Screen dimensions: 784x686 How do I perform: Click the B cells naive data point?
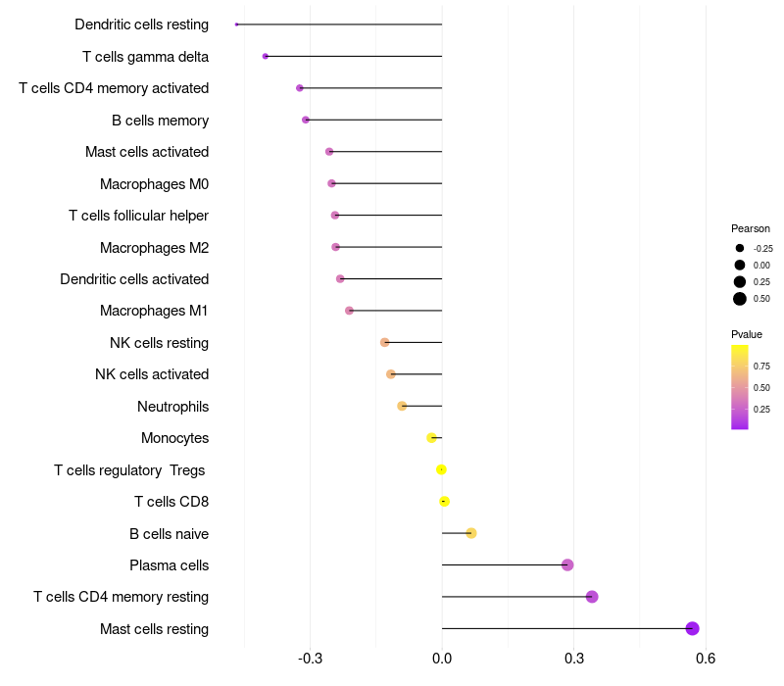tap(471, 533)
